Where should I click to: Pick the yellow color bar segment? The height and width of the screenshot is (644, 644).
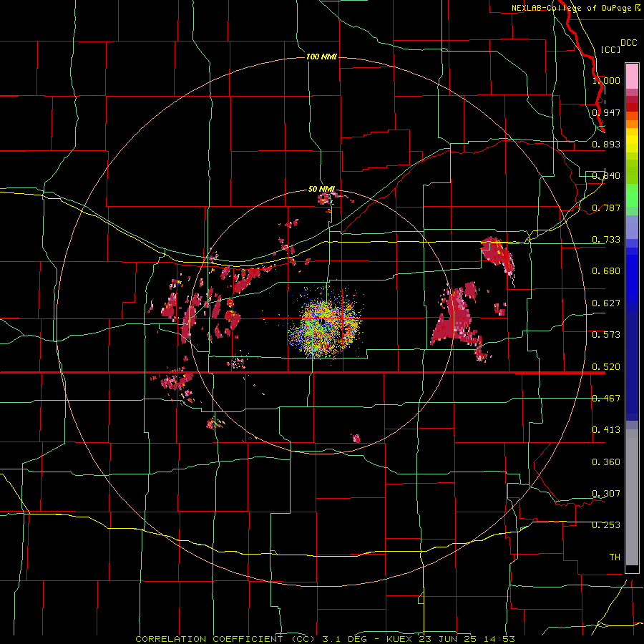point(632,140)
